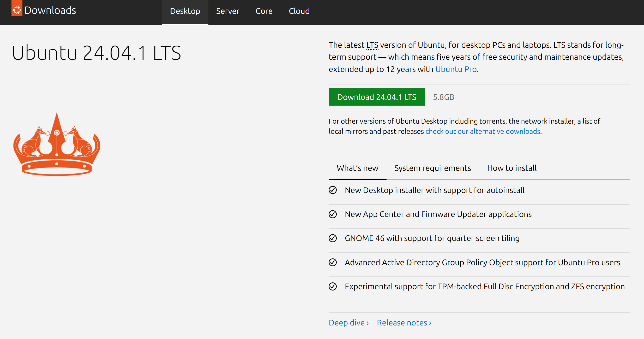Click 'GNOME 46 with support for quarter screen tiling'
Screen dimensions: 644x339
(x=432, y=238)
